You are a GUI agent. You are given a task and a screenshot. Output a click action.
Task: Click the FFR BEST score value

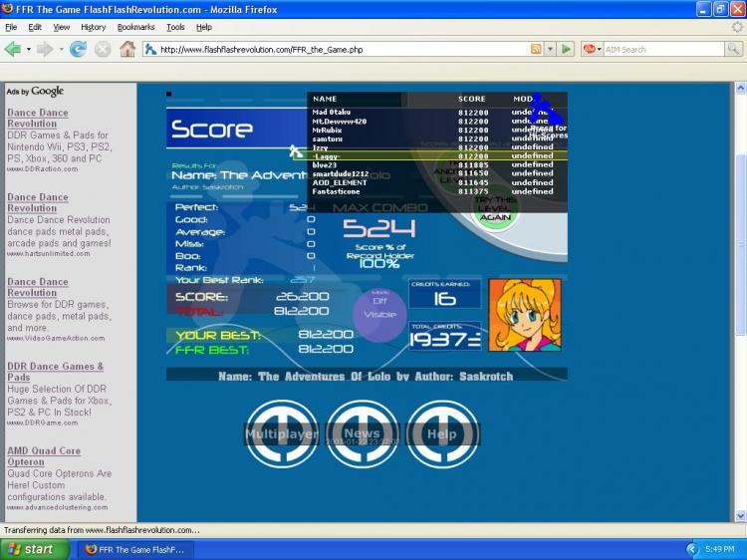point(326,349)
